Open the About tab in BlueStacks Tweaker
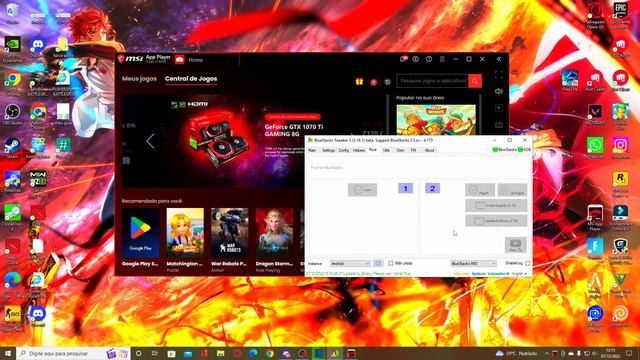This screenshot has height=360, width=640. pos(429,150)
